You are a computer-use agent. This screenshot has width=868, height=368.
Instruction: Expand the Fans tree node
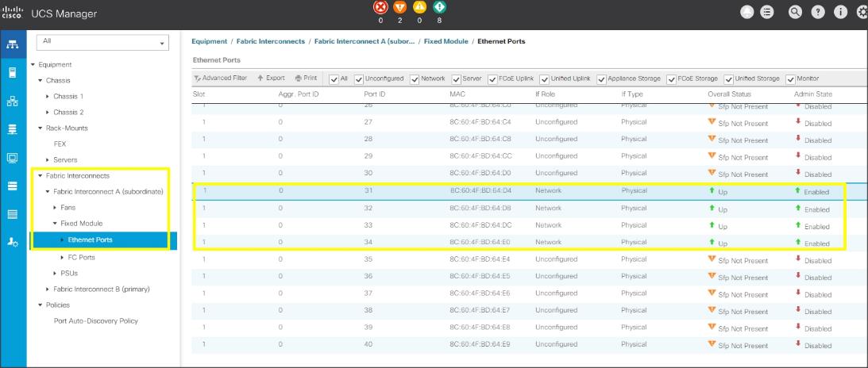pos(56,208)
